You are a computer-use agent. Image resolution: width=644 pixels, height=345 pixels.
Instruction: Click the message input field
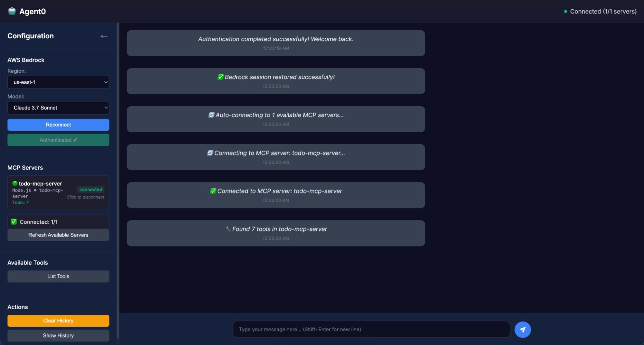coord(371,329)
